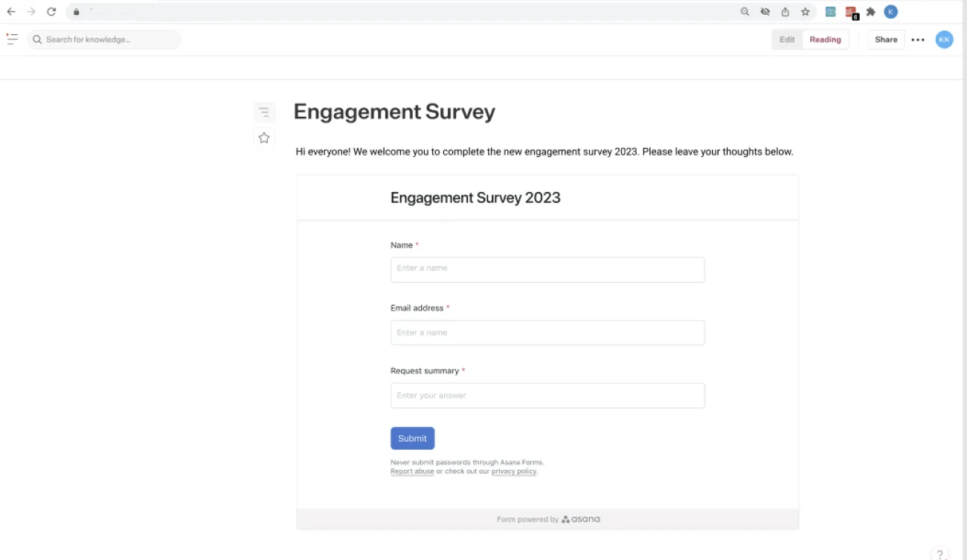
Task: Click the browser share page icon
Action: coord(785,12)
